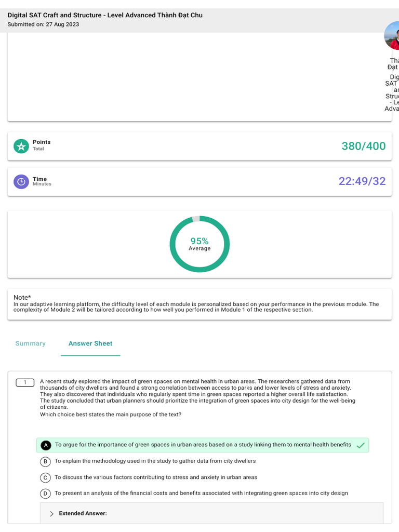The image size is (399, 532).
Task: Click the Extended Answer chevron arrow
Action: tap(51, 514)
